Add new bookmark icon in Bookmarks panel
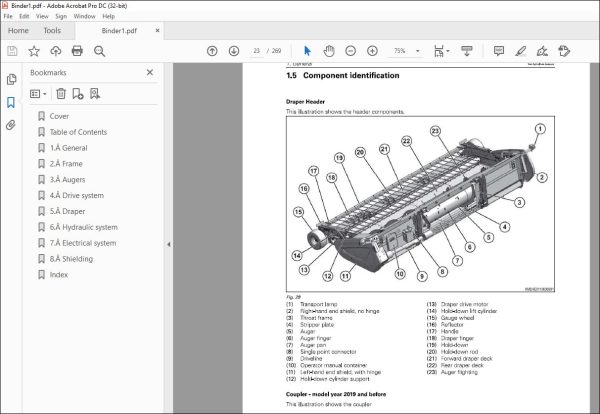The image size is (600, 414). [78, 94]
